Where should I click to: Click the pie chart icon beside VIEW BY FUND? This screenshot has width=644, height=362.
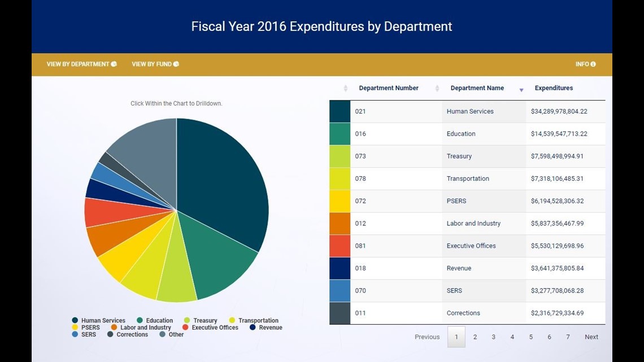pyautogui.click(x=176, y=64)
